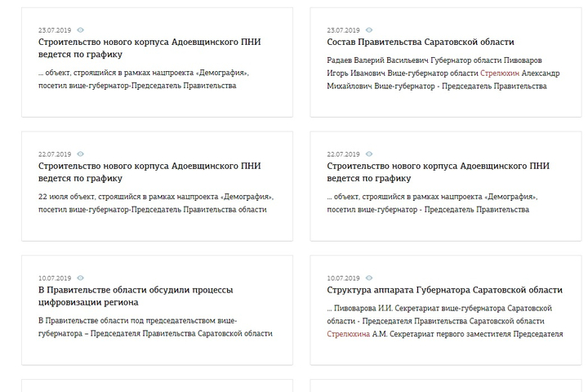This screenshot has width=588, height=392.
Task: Click the eye icon on the Структура аппарата Губернатора card
Action: click(x=369, y=278)
